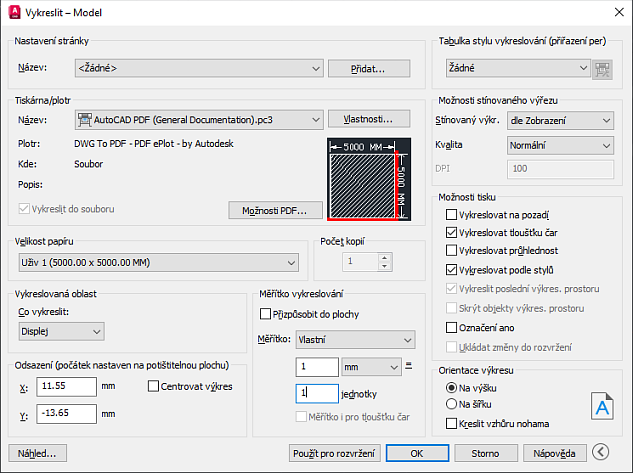633x473 pixels.
Task: Open Kvalita dropdown showing Normální
Action: pyautogui.click(x=560, y=145)
